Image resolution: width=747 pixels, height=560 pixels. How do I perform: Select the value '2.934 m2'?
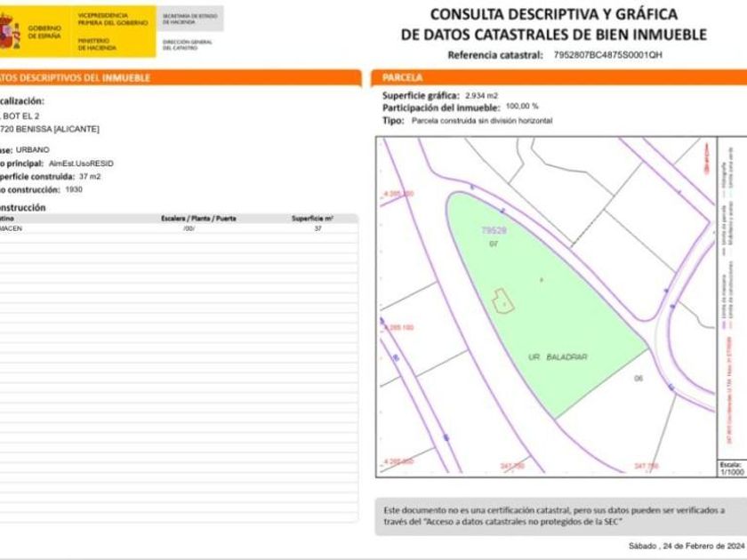[481, 96]
